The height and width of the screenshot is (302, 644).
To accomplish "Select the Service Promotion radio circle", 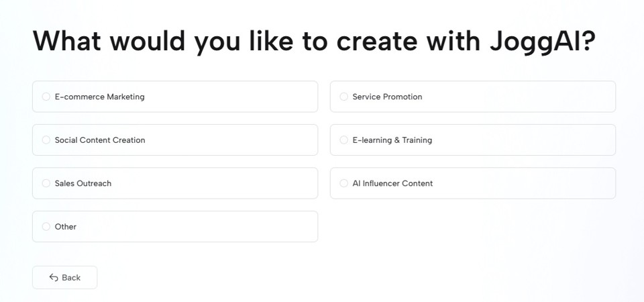I will click(344, 97).
